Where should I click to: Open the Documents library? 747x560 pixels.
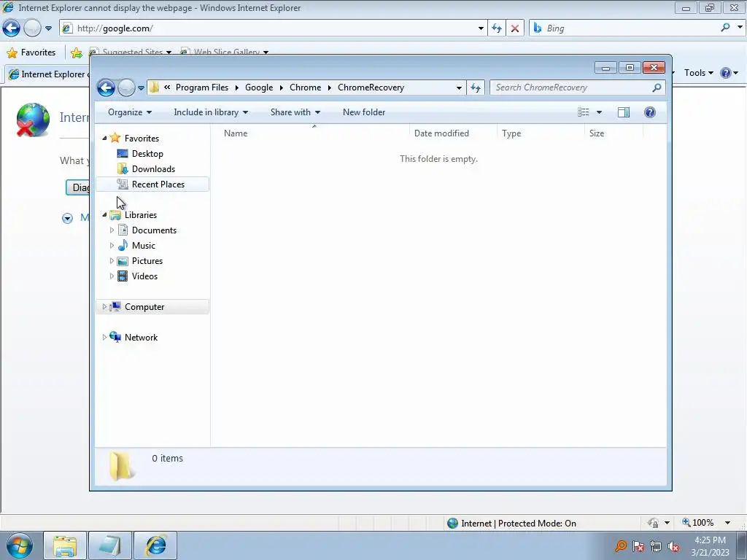tap(154, 230)
